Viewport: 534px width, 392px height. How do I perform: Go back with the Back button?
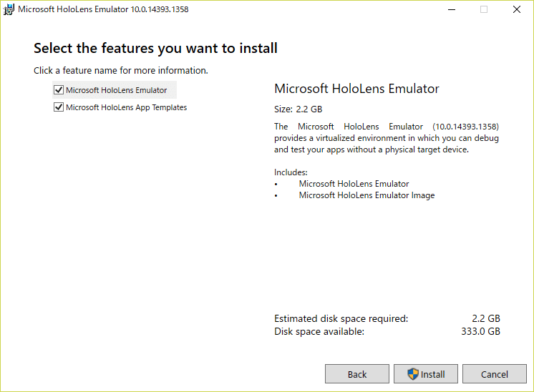[x=357, y=374]
